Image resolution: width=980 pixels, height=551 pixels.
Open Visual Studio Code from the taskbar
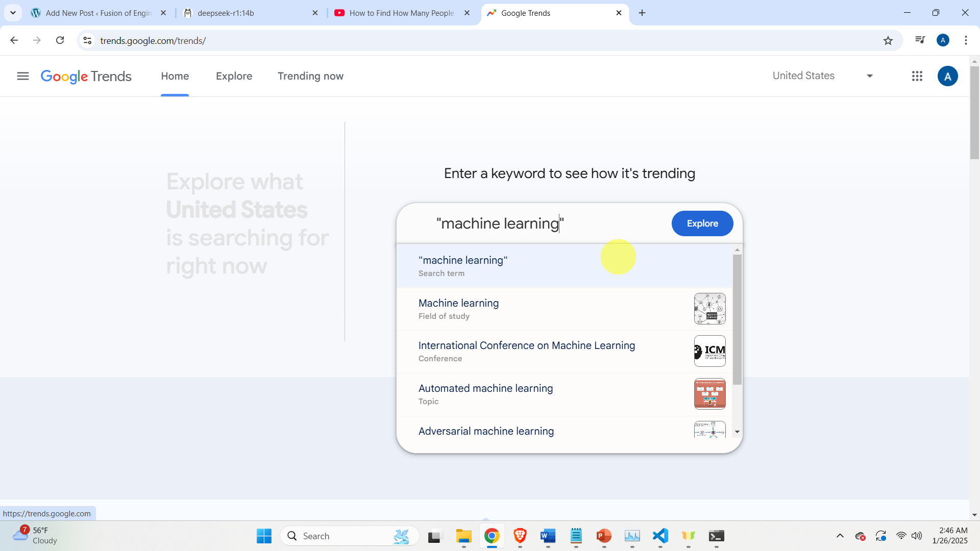point(660,536)
